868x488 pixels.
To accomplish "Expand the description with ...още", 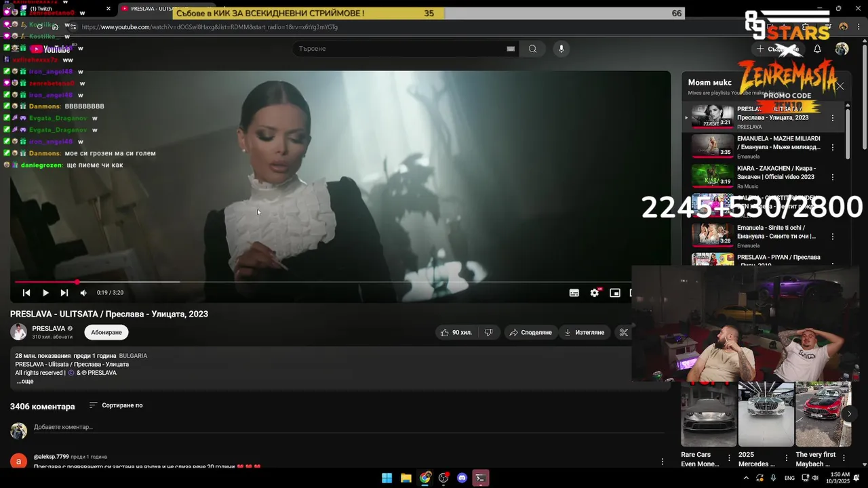I will tap(25, 382).
